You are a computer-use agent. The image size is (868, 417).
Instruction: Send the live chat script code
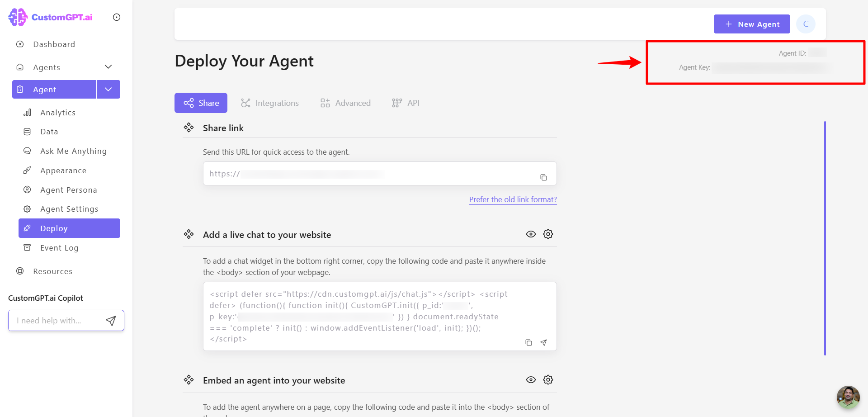point(543,342)
